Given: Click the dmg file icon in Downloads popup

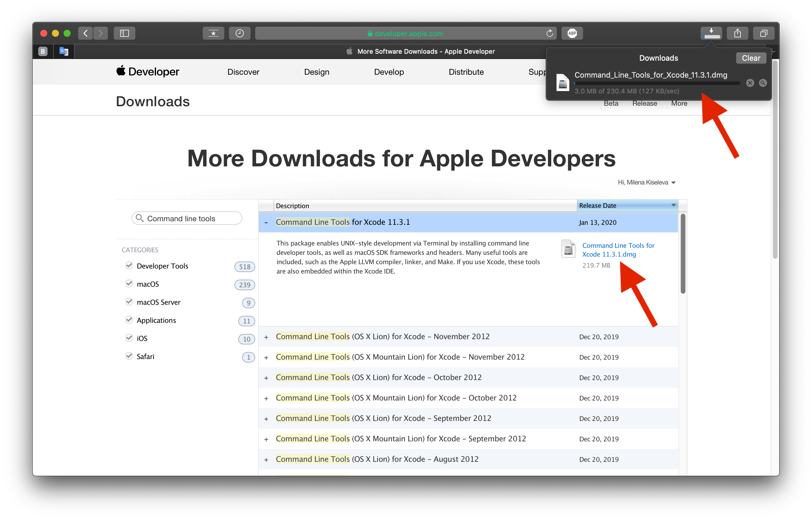Looking at the screenshot, I should tap(562, 82).
